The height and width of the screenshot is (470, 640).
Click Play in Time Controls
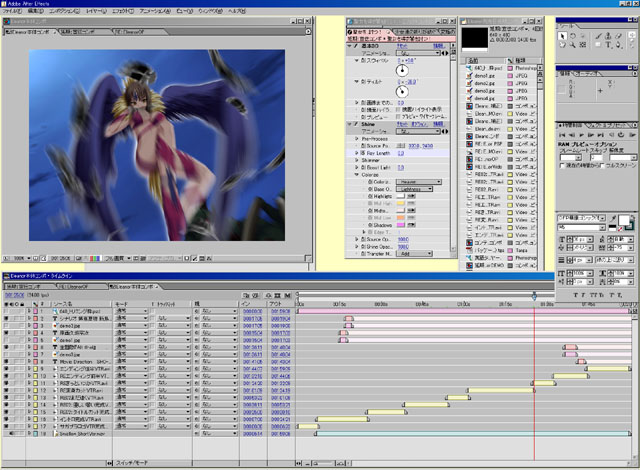(x=581, y=135)
